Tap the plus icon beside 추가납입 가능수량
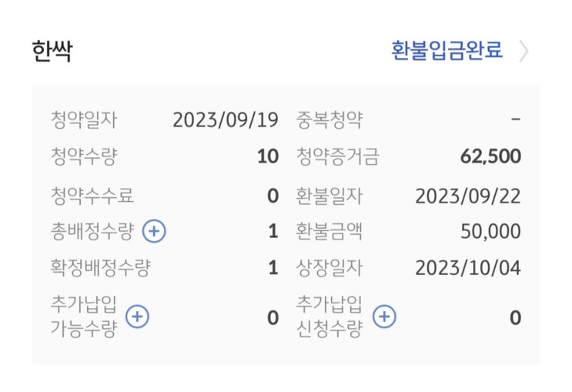This screenshot has width=572, height=392. pyautogui.click(x=137, y=317)
